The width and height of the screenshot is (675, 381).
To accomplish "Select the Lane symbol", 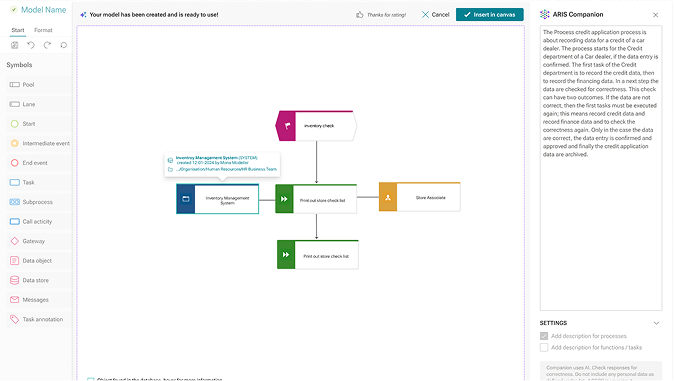I will [x=39, y=104].
